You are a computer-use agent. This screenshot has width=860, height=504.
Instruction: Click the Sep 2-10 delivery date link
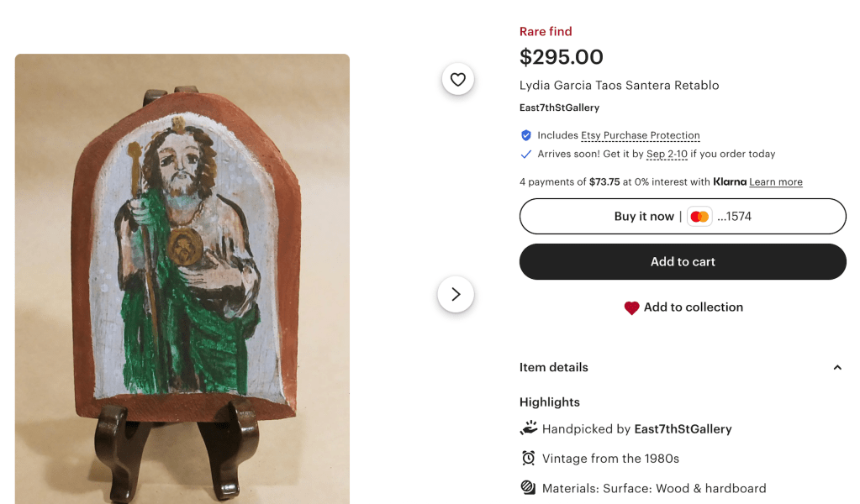[x=667, y=155]
